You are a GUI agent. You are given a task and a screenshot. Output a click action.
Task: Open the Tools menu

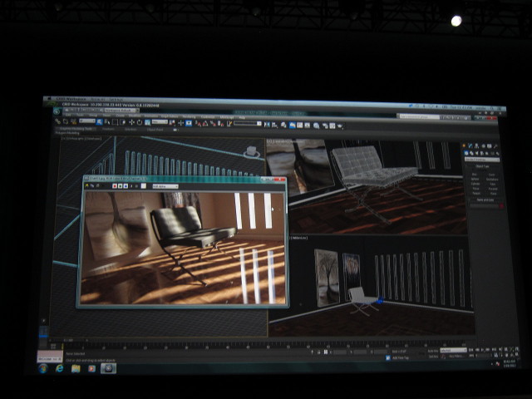80,116
